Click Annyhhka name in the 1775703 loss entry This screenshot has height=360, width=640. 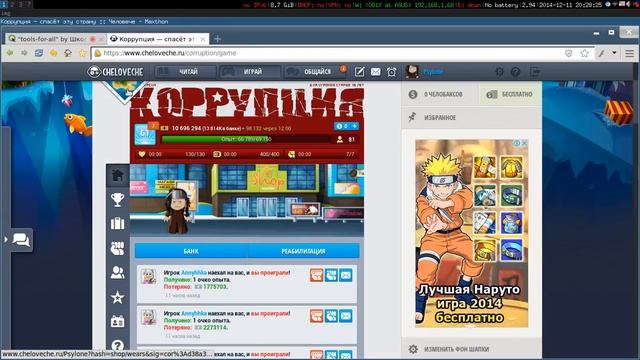coord(194,273)
